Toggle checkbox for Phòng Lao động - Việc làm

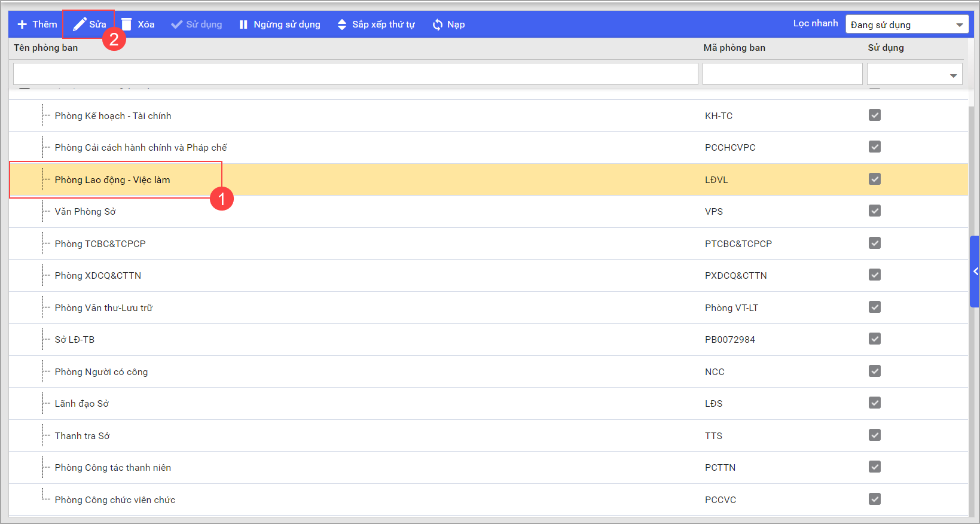click(875, 179)
